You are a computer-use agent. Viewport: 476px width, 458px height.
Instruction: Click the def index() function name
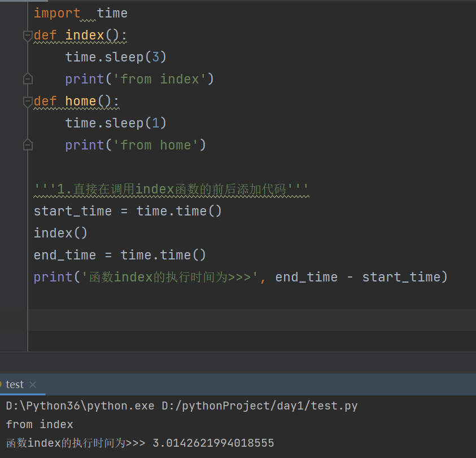click(x=85, y=35)
